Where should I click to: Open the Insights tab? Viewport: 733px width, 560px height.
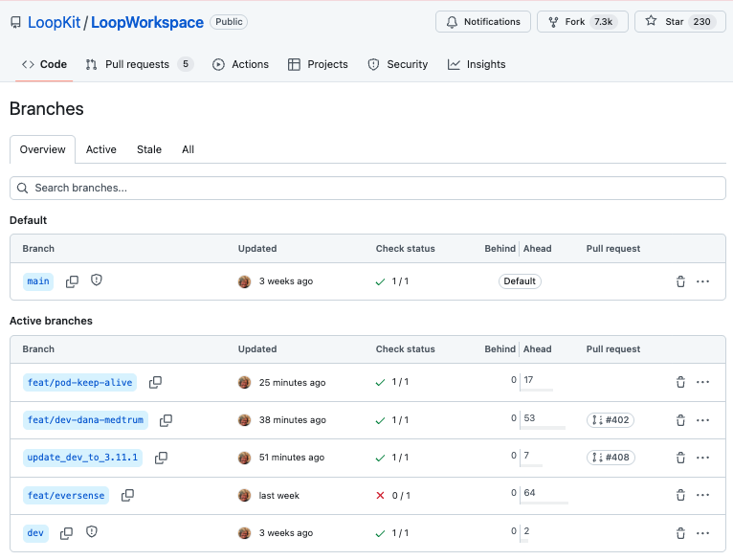coord(477,64)
